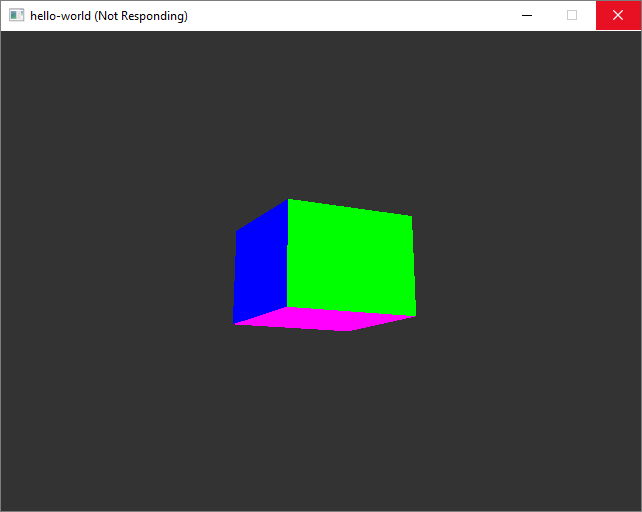Click the blue face of the cube
642x512 pixels.
(x=260, y=264)
